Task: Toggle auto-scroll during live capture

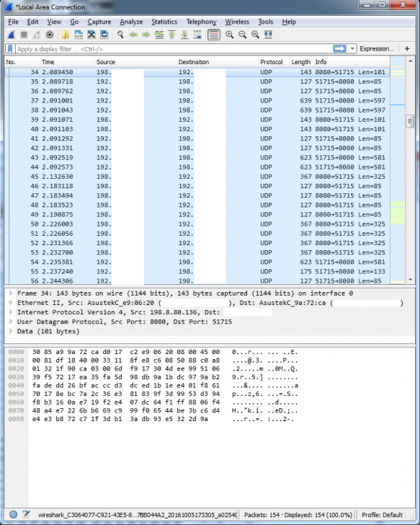Action: pyautogui.click(x=197, y=35)
